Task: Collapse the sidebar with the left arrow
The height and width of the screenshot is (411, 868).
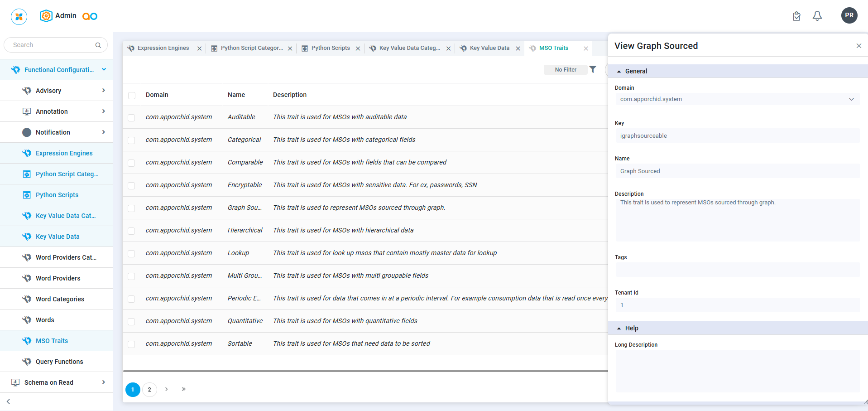Action: pyautogui.click(x=9, y=401)
